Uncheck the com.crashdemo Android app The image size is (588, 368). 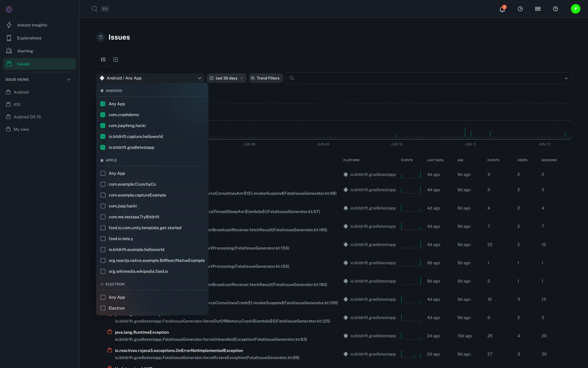pyautogui.click(x=103, y=115)
